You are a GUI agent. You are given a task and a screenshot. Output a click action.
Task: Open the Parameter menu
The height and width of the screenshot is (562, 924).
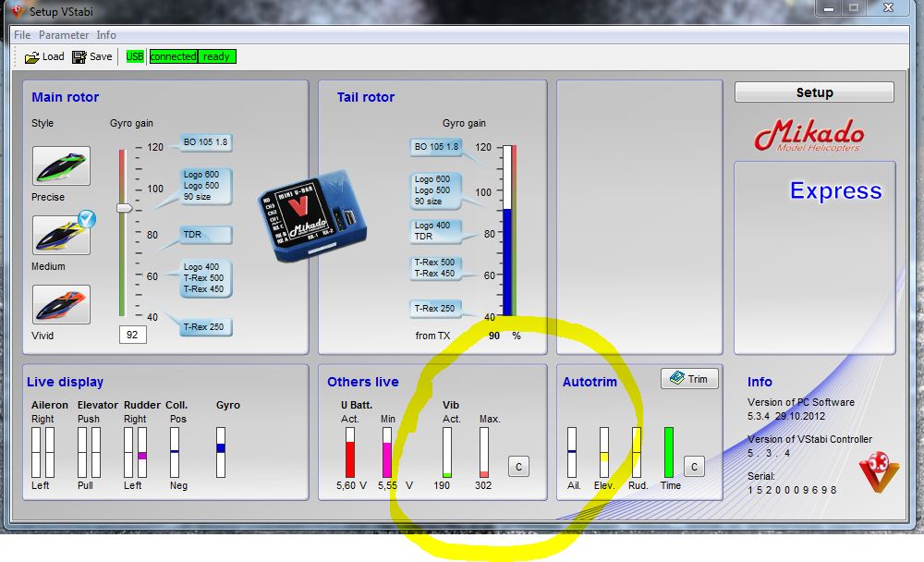point(64,35)
